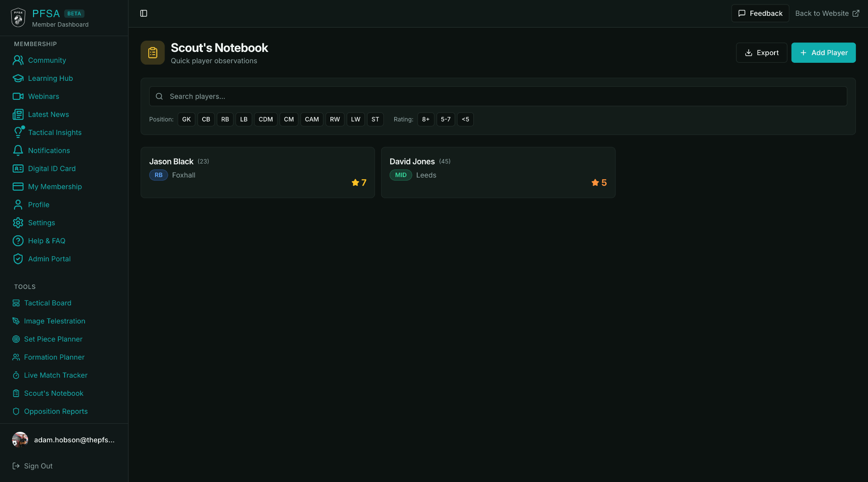868x482 pixels.
Task: Click adam.hobson user avatar
Action: point(20,440)
